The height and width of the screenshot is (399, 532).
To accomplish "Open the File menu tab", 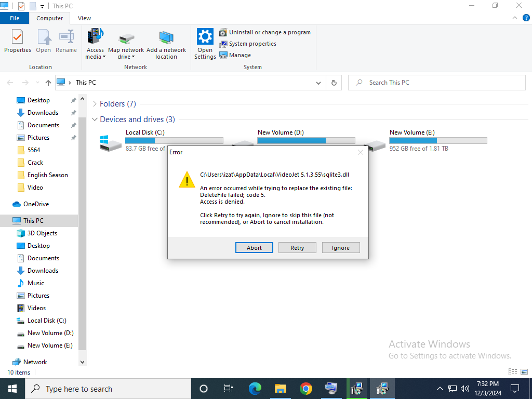I will point(15,18).
